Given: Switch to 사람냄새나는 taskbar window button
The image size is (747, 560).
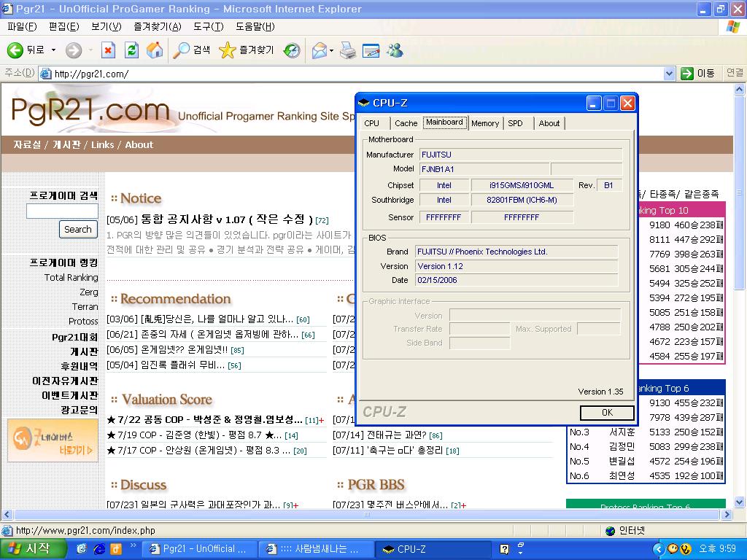Looking at the screenshot, I should point(315,549).
